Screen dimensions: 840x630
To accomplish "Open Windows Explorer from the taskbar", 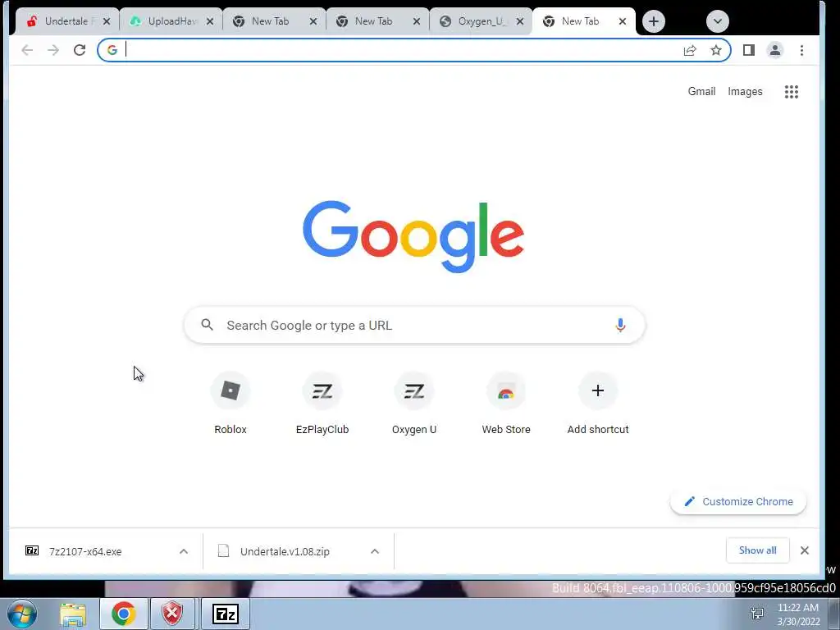I will [73, 614].
